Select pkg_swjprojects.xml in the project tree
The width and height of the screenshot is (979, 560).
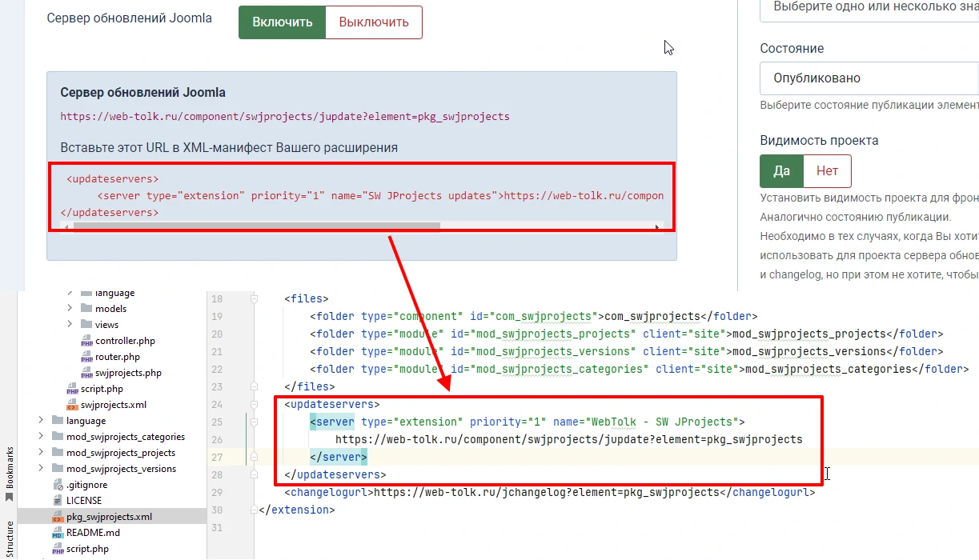pyautogui.click(x=109, y=517)
